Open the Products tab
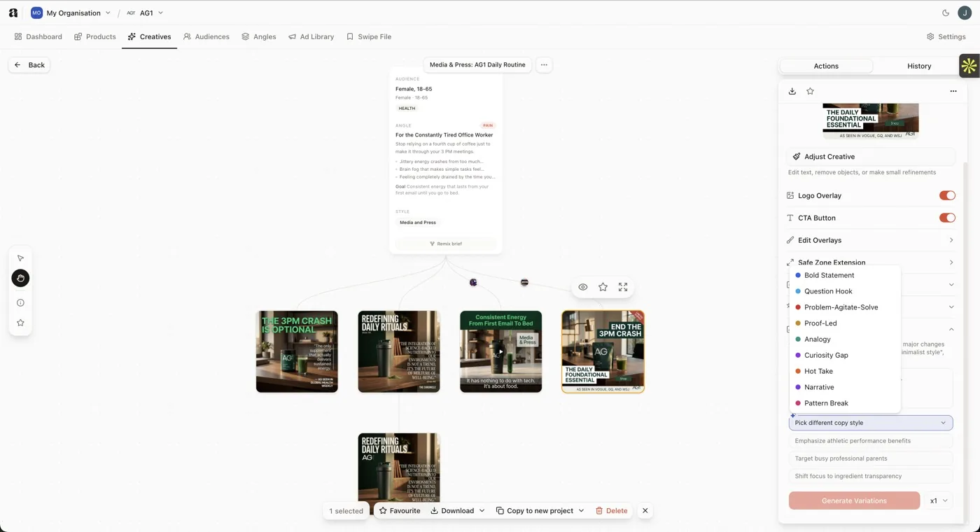Screen dimensions: 980x532 point(95,36)
